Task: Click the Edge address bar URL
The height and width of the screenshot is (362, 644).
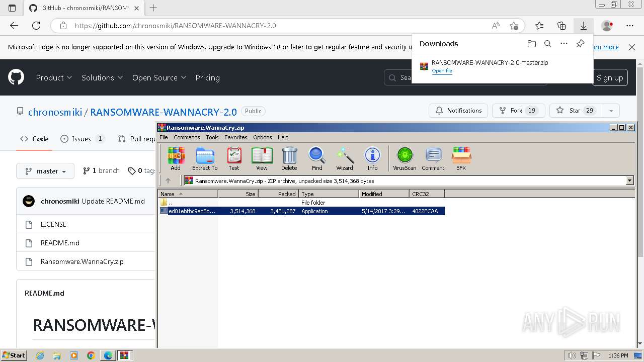Action: click(x=175, y=26)
